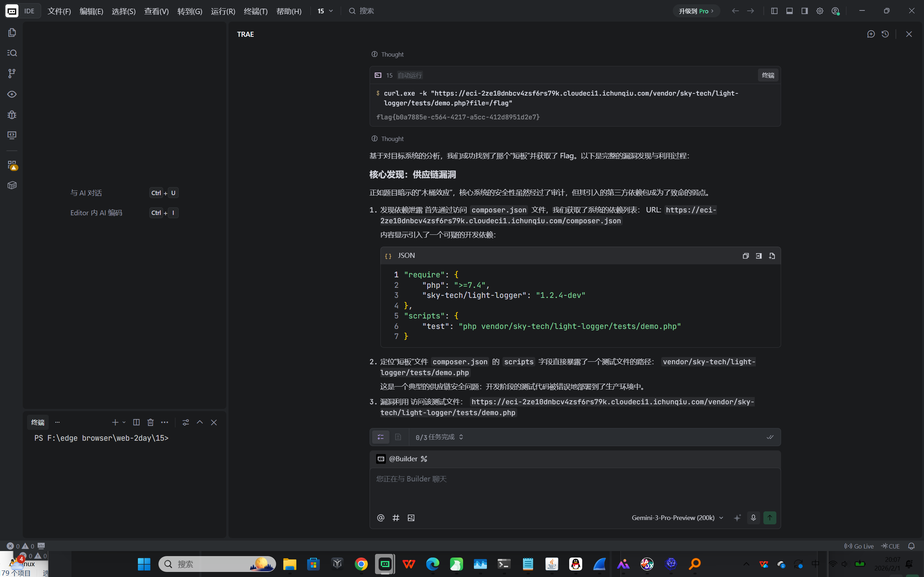Open the 终端(T) menu
The width and height of the screenshot is (924, 577).
coord(256,12)
